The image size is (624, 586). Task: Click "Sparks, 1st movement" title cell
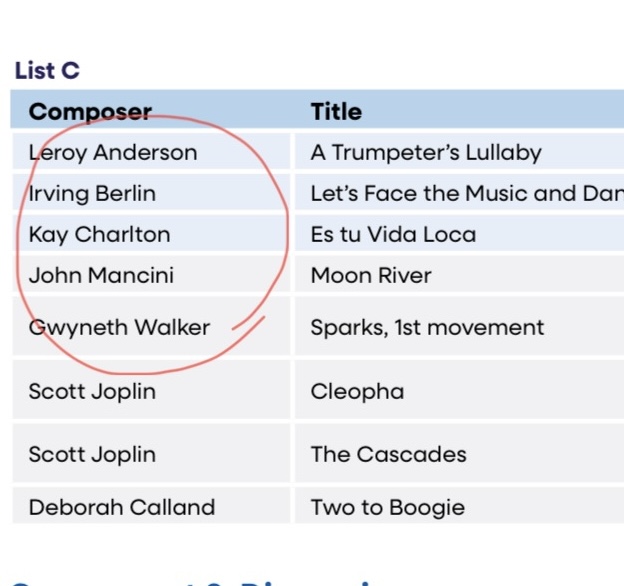[427, 327]
